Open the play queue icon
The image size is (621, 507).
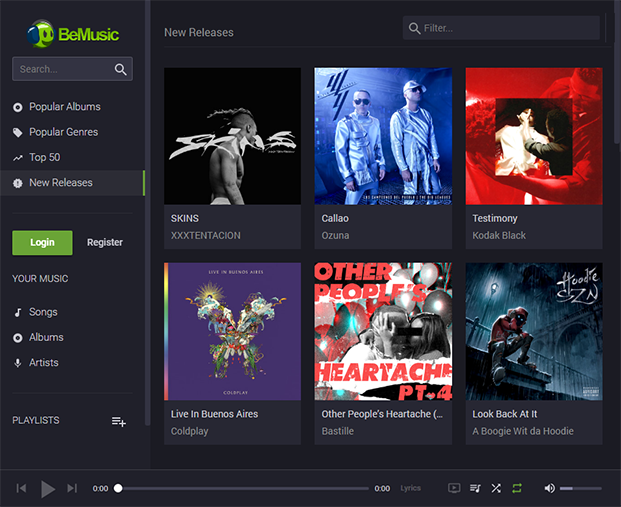pyautogui.click(x=475, y=488)
